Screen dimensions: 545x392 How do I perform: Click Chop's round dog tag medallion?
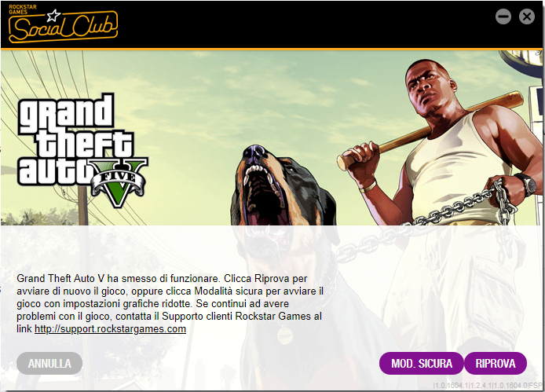[x=284, y=336]
